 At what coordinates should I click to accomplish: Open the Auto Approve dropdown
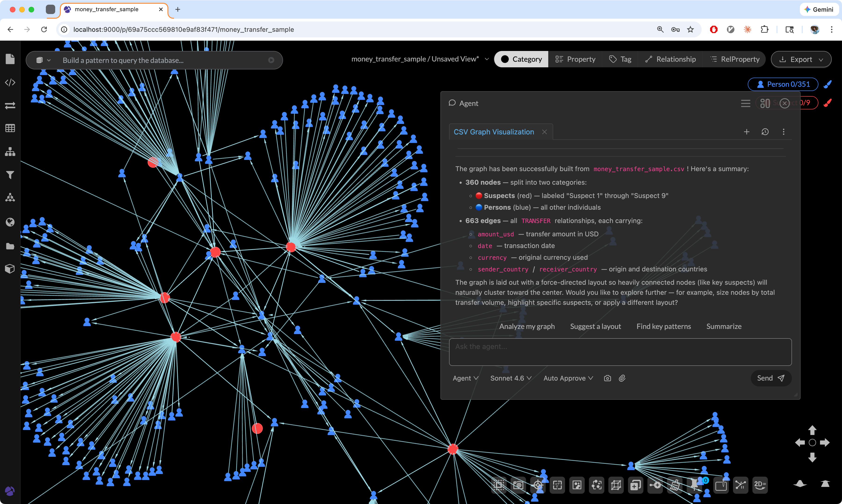pyautogui.click(x=568, y=378)
